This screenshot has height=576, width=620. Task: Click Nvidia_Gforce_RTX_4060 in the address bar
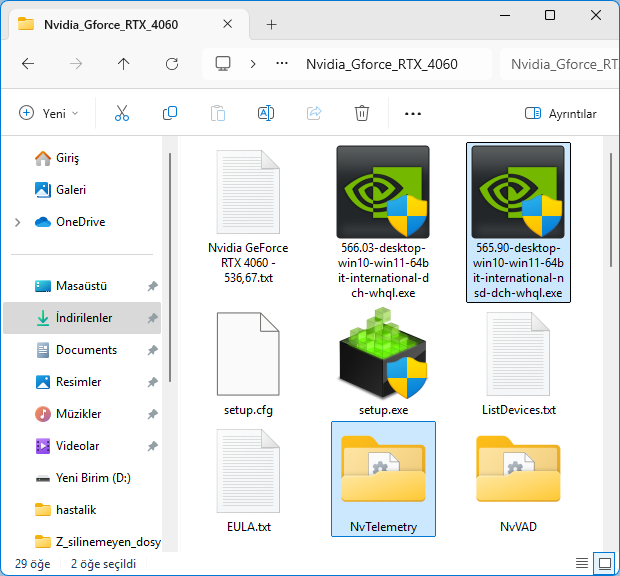pos(382,64)
